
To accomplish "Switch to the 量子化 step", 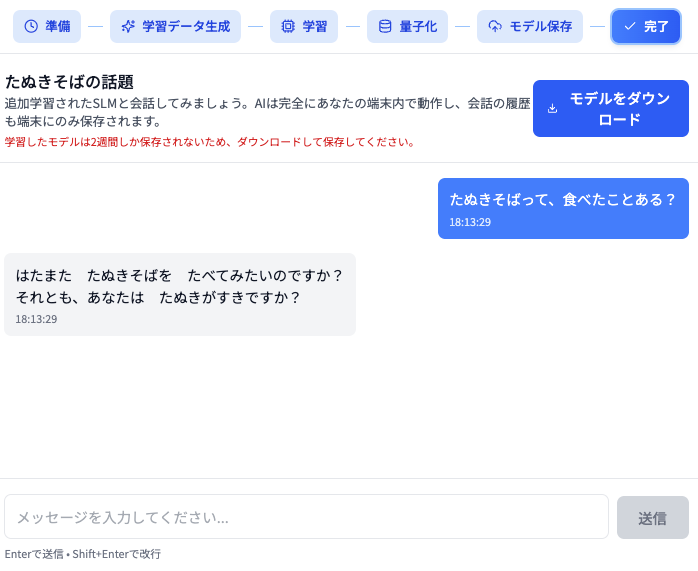I will coord(407,26).
